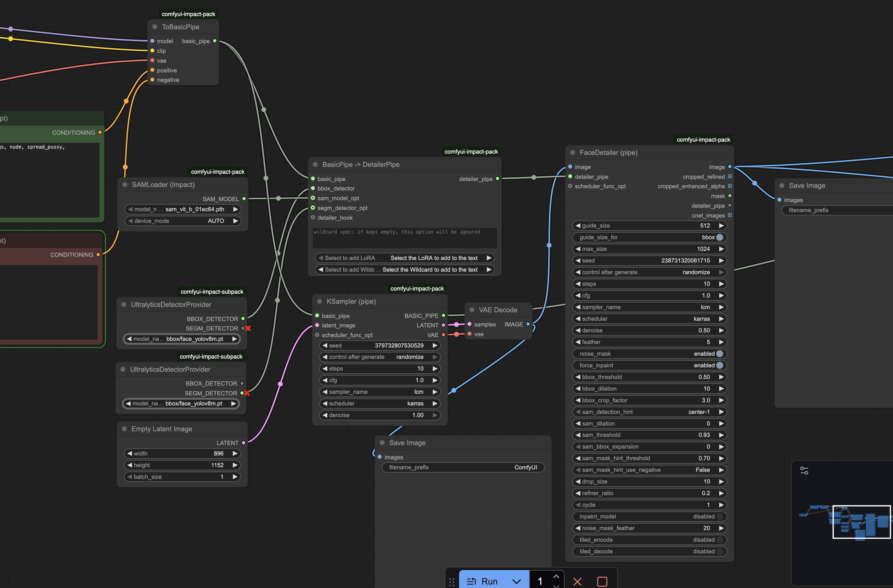This screenshot has height=588, width=893.
Task: Toggle inpaint_model disabled switch
Action: 719,516
